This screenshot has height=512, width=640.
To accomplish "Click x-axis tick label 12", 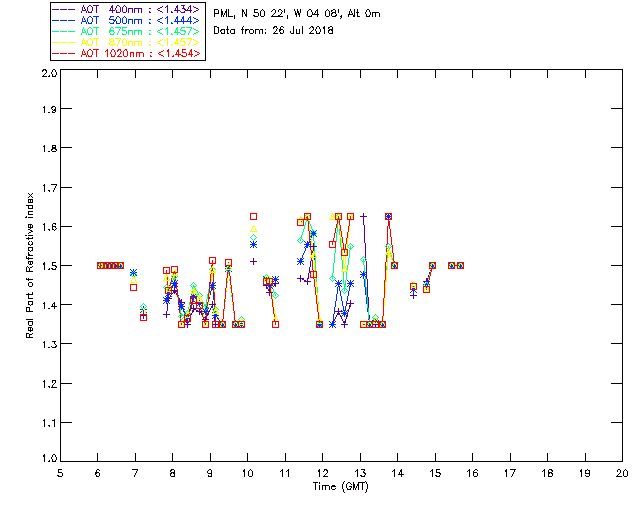I will click(322, 473).
